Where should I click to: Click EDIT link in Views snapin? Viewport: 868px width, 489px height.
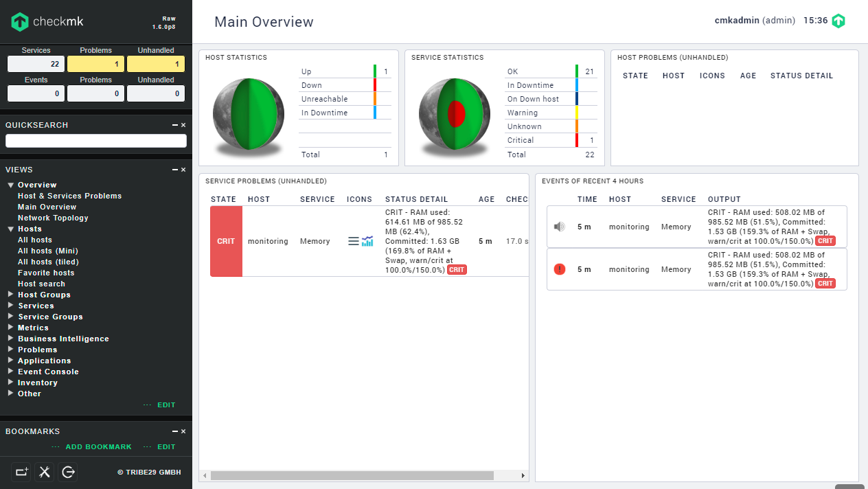click(x=166, y=405)
